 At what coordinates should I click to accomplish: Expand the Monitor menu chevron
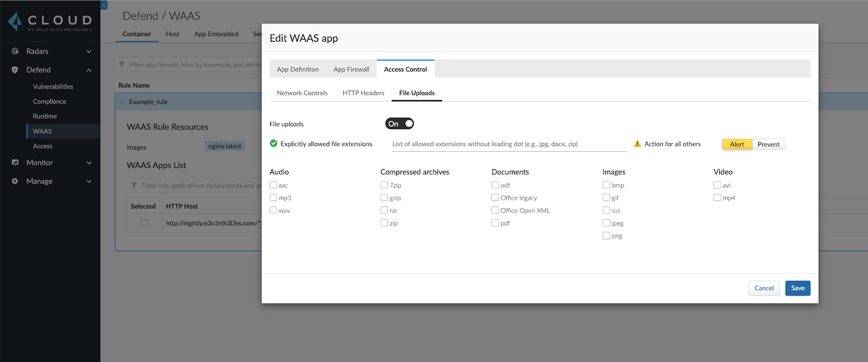pyautogui.click(x=89, y=163)
